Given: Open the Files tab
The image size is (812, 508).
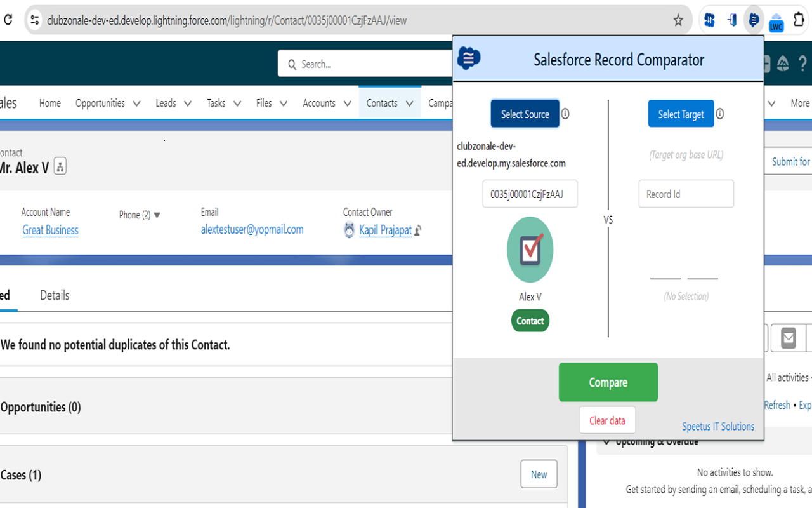Looking at the screenshot, I should (264, 103).
